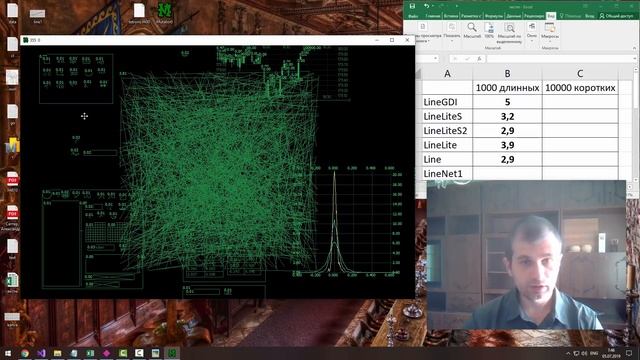Click the insert function fx button in Excel
The image size is (640, 360).
[x=479, y=59]
